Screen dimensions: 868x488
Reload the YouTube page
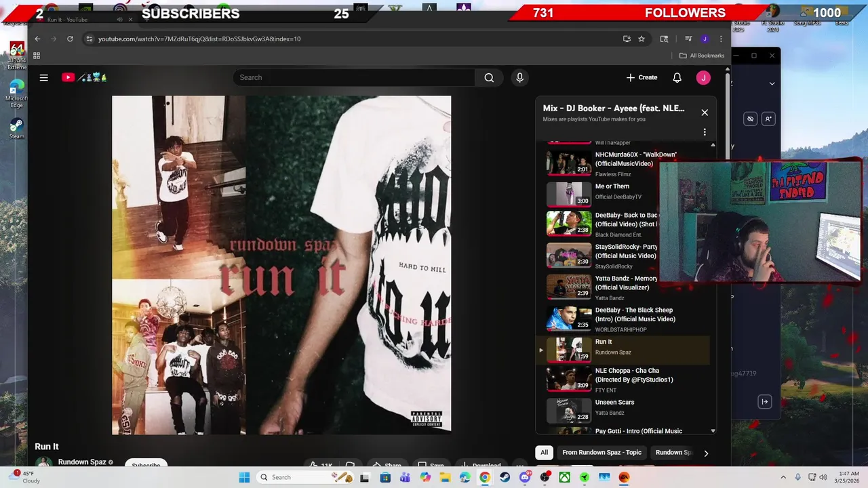(x=70, y=39)
